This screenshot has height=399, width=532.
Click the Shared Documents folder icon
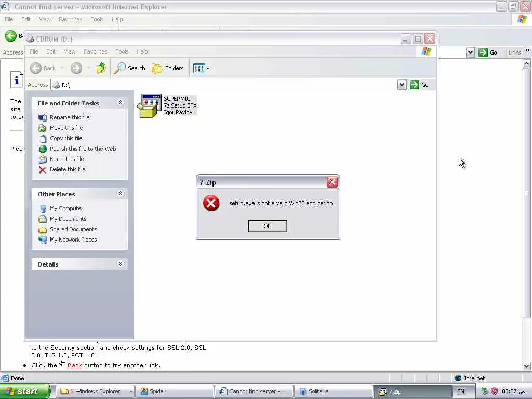click(43, 230)
